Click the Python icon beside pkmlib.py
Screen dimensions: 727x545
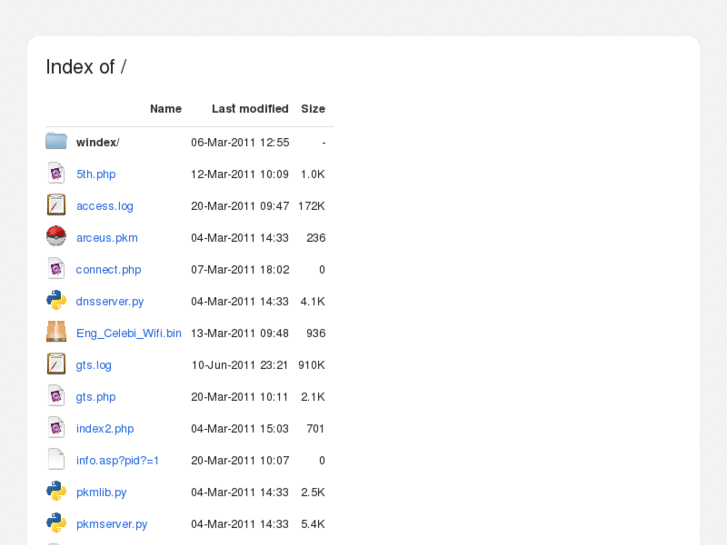tap(56, 491)
